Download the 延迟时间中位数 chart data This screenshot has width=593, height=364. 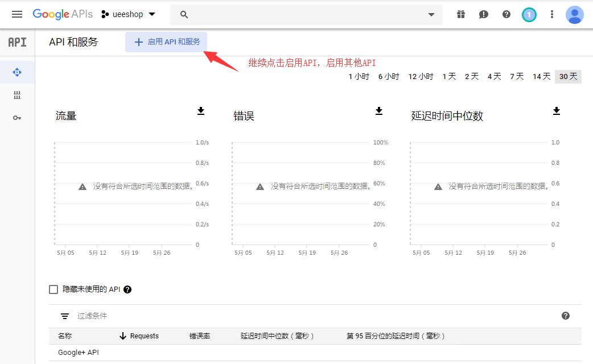557,111
